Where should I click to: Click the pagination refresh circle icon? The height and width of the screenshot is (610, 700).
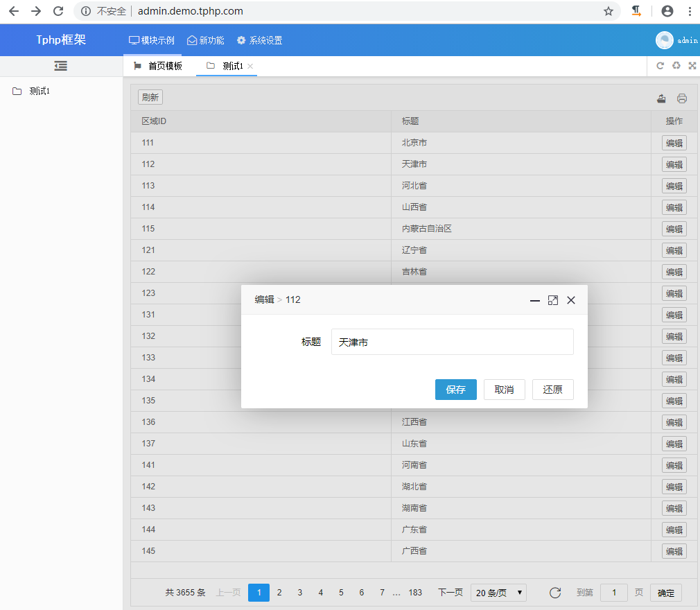(x=555, y=593)
